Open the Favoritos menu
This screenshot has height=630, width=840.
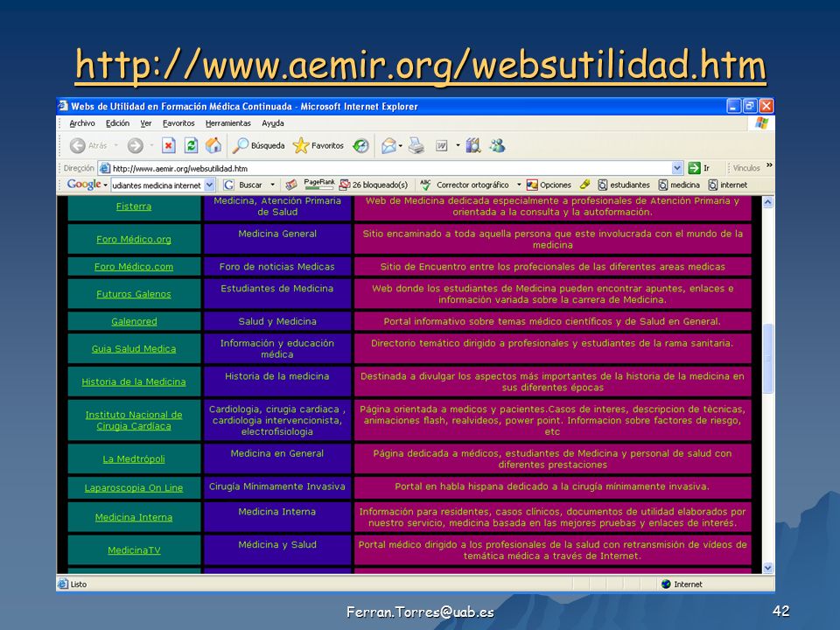pos(178,123)
